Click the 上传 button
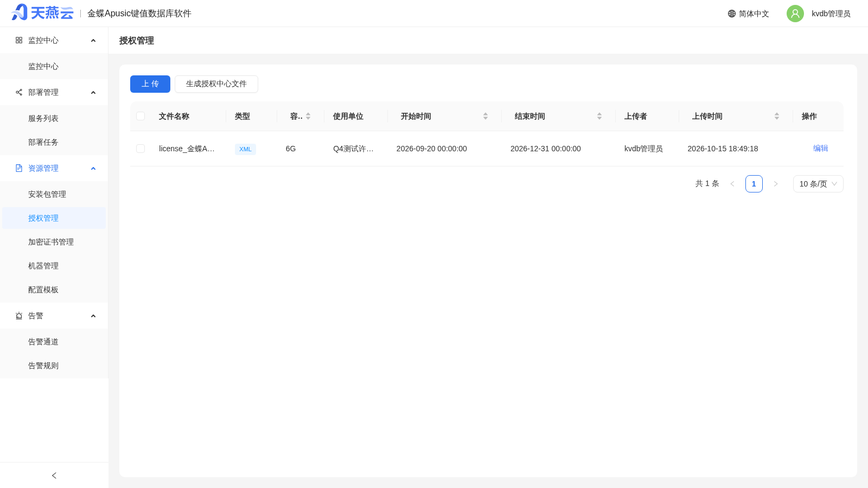The image size is (868, 488). click(150, 84)
